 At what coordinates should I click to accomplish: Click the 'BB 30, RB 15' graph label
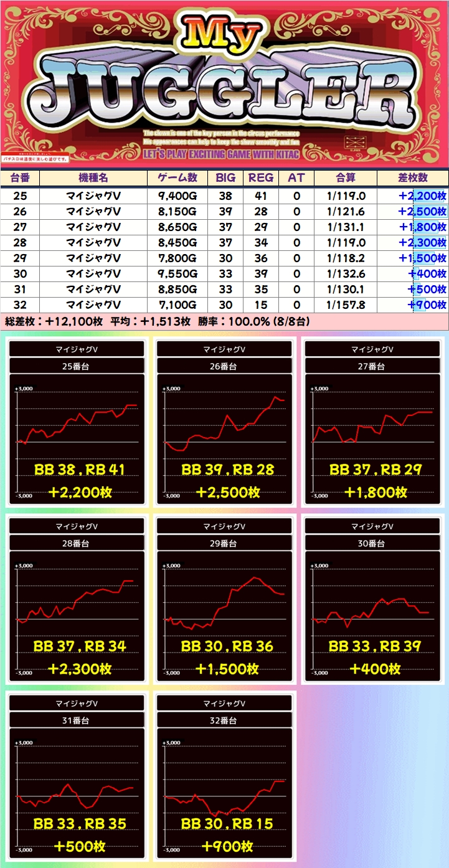(x=227, y=824)
